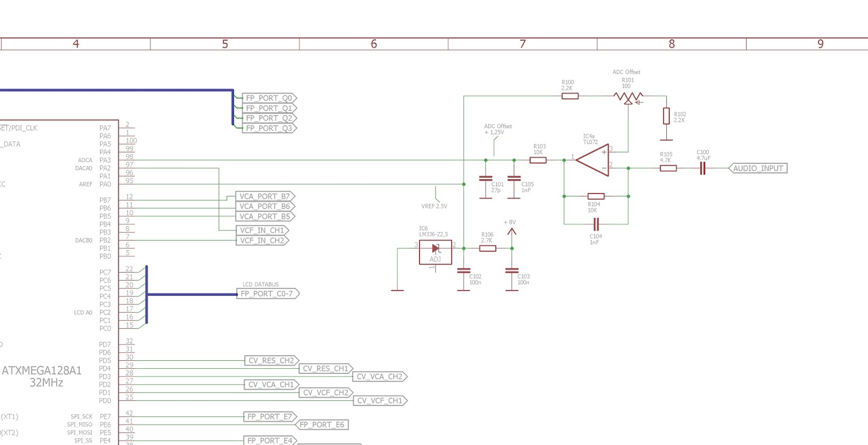Click the VCA_PORT_B7 port label
The image size is (868, 445).
(x=264, y=197)
